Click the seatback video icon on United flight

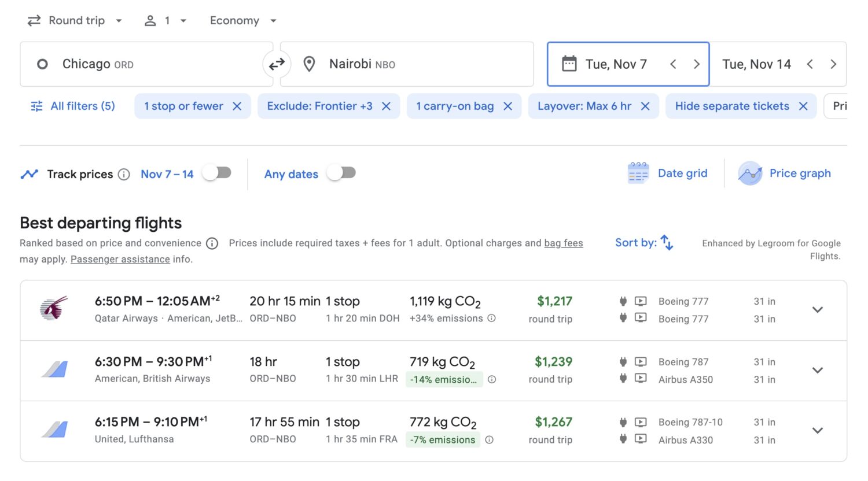(x=641, y=422)
